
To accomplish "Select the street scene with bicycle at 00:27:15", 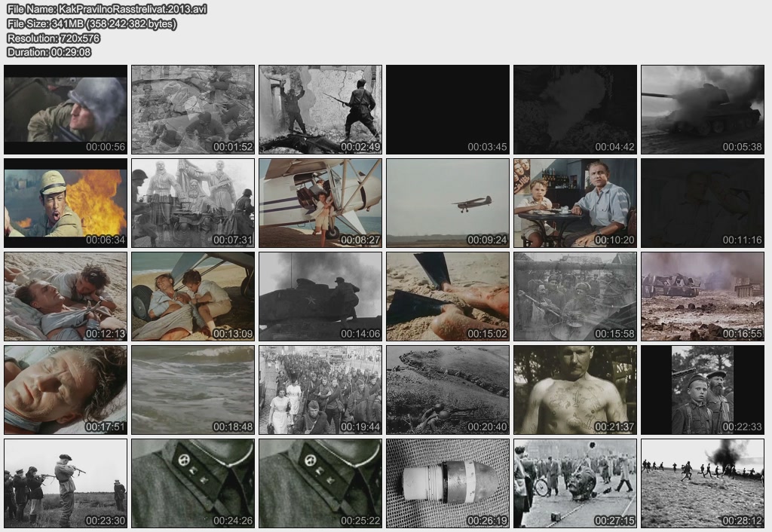I will 575,483.
